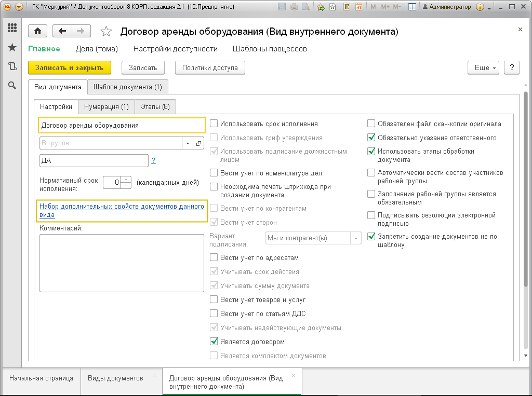Enable 'Вести учет товаров и услуг'
The width and height of the screenshot is (532, 396).
tap(214, 299)
